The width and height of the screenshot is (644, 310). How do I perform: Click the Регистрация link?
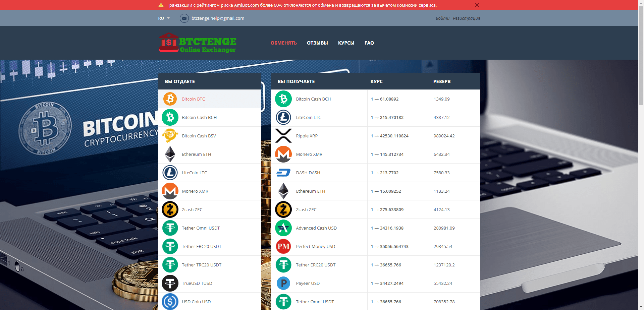click(467, 18)
